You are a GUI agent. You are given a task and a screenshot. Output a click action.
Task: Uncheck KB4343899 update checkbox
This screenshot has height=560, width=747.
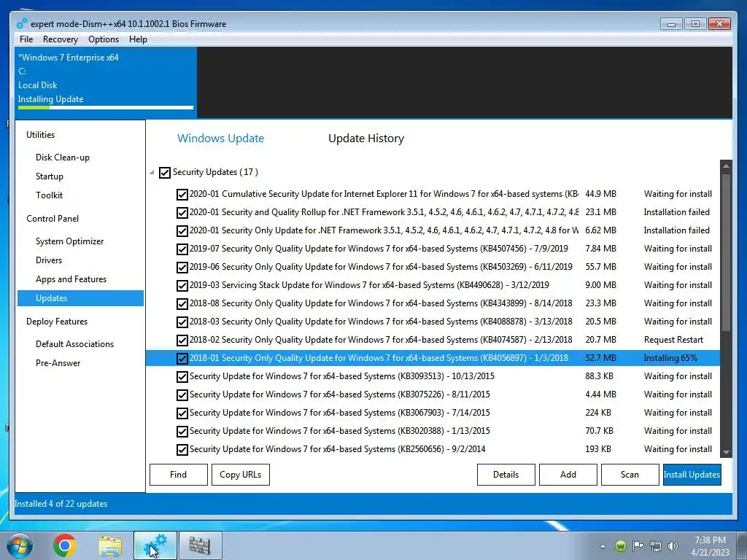(x=182, y=304)
